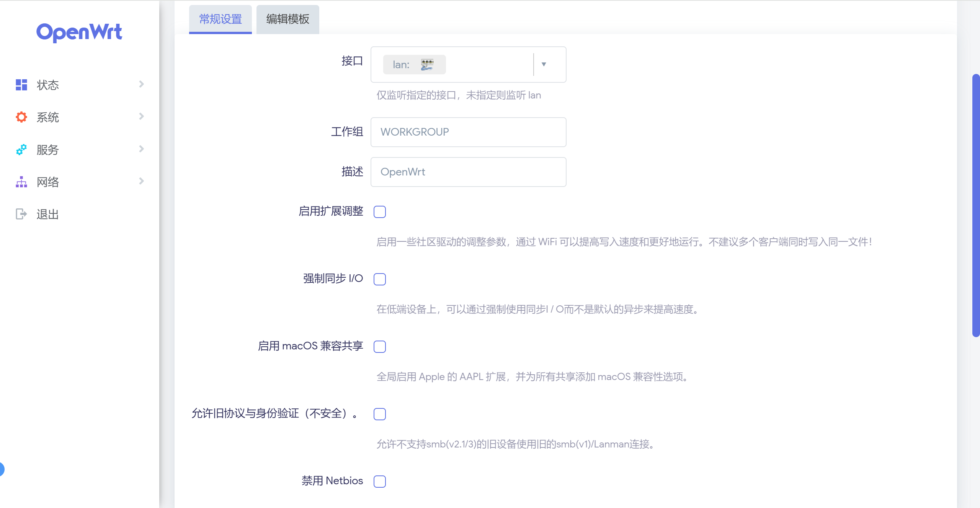The image size is (980, 508).
Task: Enable the extended tuning checkbox
Action: tap(380, 212)
